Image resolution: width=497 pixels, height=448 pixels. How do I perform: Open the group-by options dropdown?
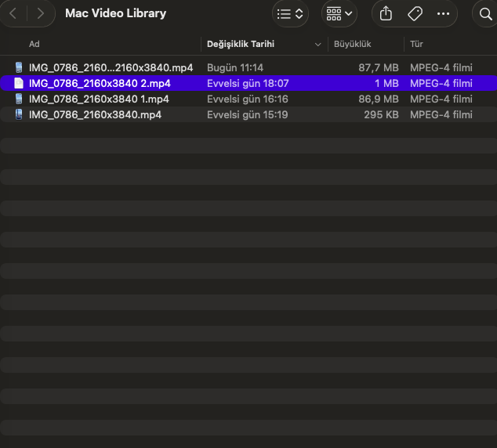coord(339,13)
